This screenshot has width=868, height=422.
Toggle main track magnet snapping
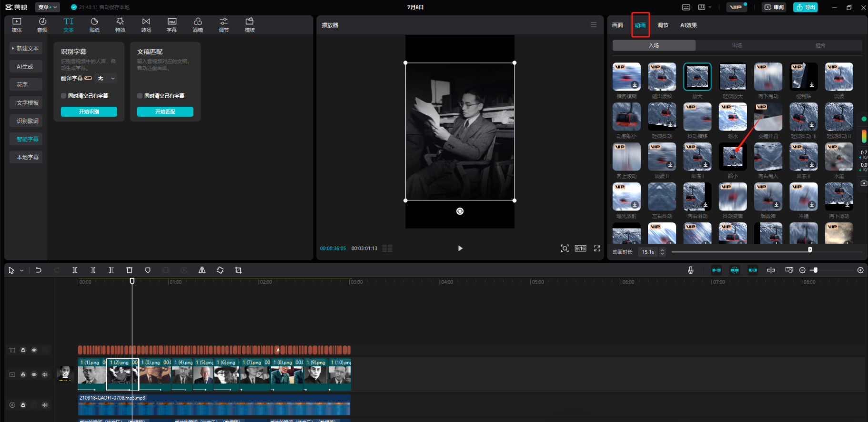pos(717,270)
